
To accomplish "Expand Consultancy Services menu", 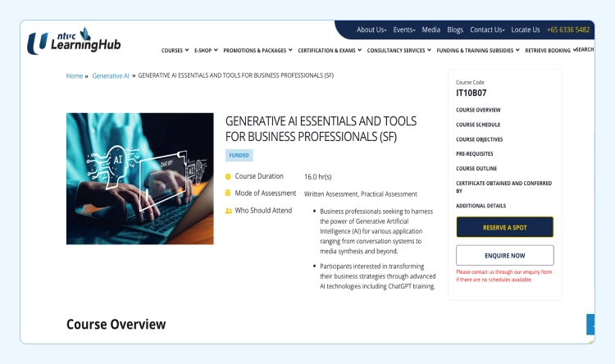I will click(399, 50).
